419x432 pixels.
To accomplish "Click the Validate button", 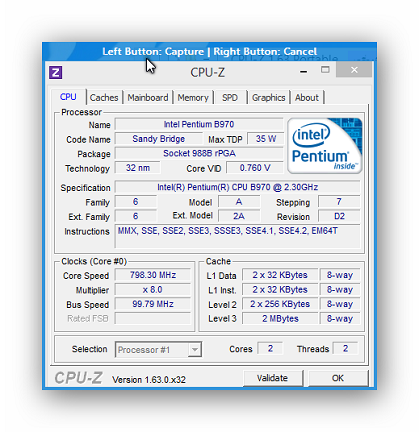I will coord(272,378).
